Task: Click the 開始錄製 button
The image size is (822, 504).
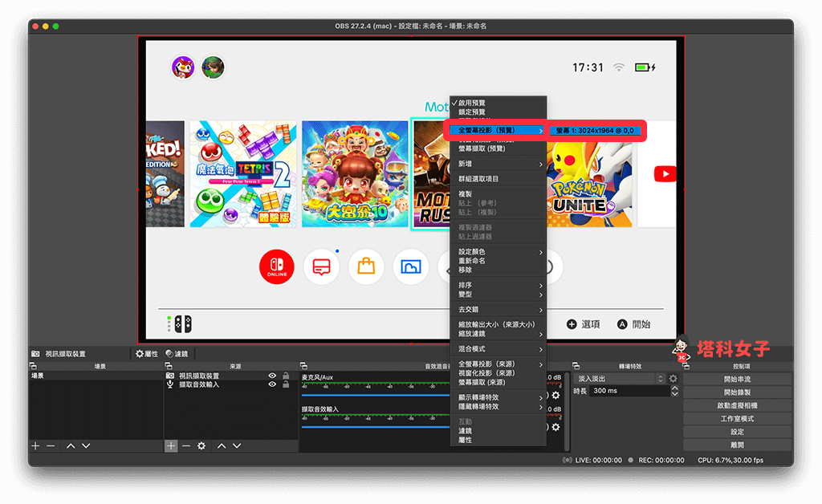Action: 738,392
